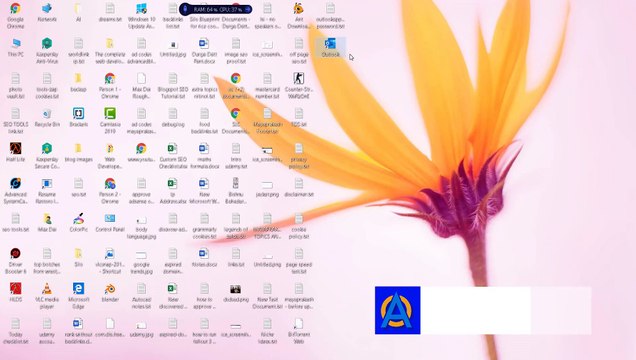Viewport: 636px width, 360px height.
Task: Open Custom SEO Checklist Excel file
Action: [173, 156]
